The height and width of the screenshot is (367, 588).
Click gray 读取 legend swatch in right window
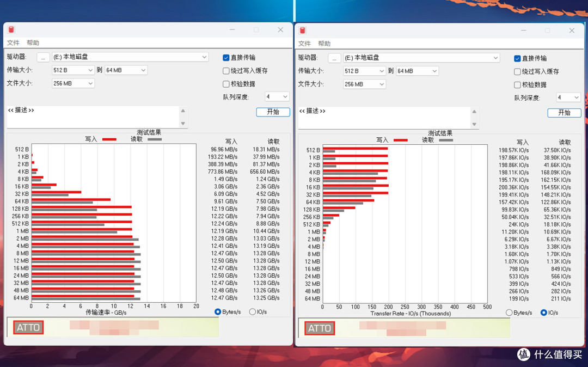point(446,140)
